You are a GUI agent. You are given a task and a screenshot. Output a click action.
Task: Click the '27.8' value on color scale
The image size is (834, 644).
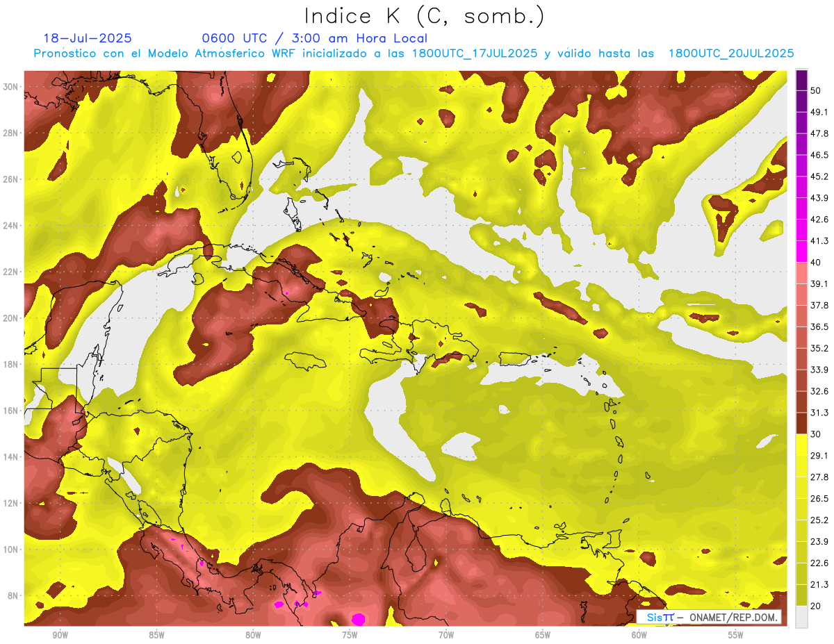819,477
